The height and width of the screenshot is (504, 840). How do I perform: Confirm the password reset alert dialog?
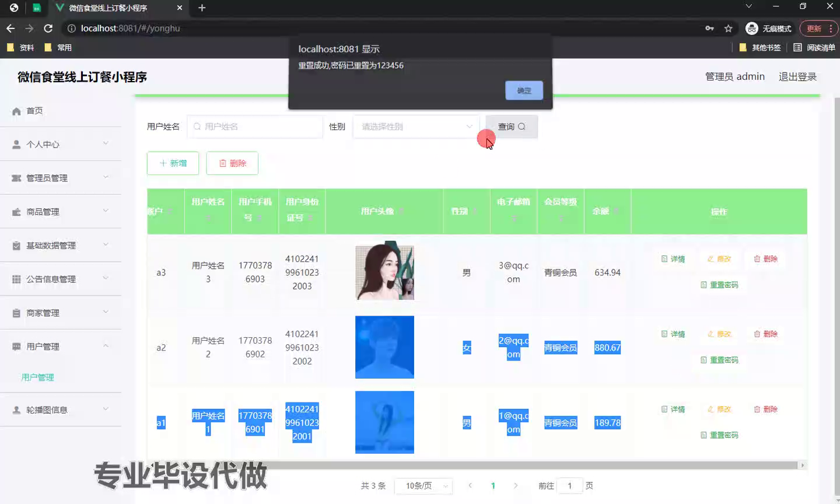[524, 90]
